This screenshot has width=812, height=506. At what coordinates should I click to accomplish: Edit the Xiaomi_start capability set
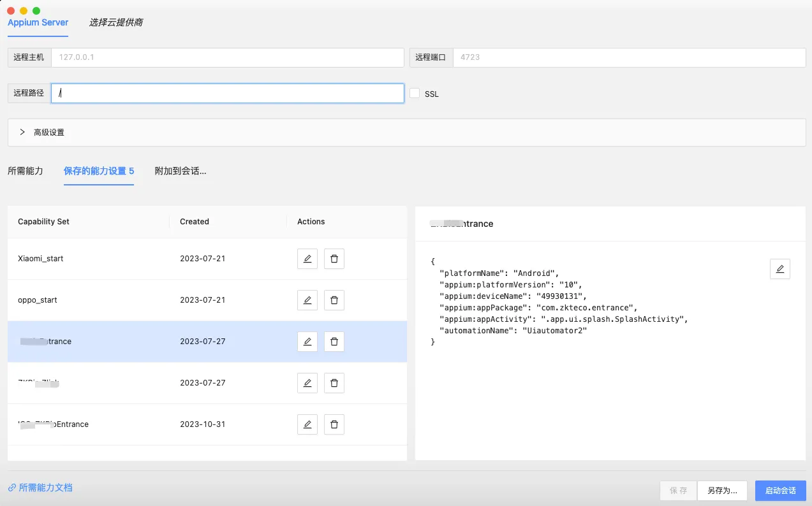307,259
